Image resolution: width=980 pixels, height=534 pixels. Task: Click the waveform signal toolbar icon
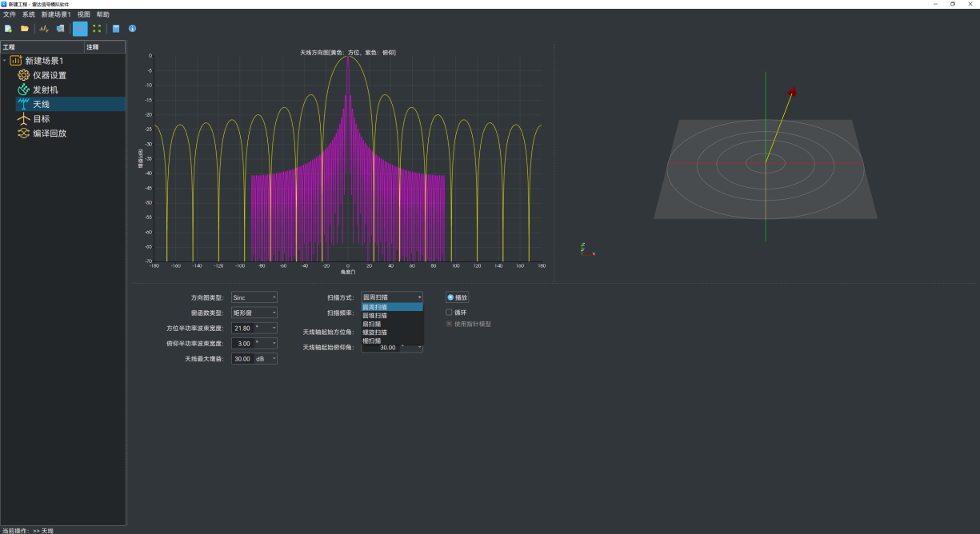44,29
